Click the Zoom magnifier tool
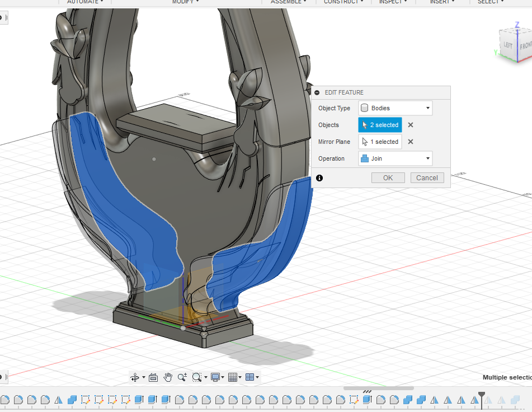 point(182,377)
